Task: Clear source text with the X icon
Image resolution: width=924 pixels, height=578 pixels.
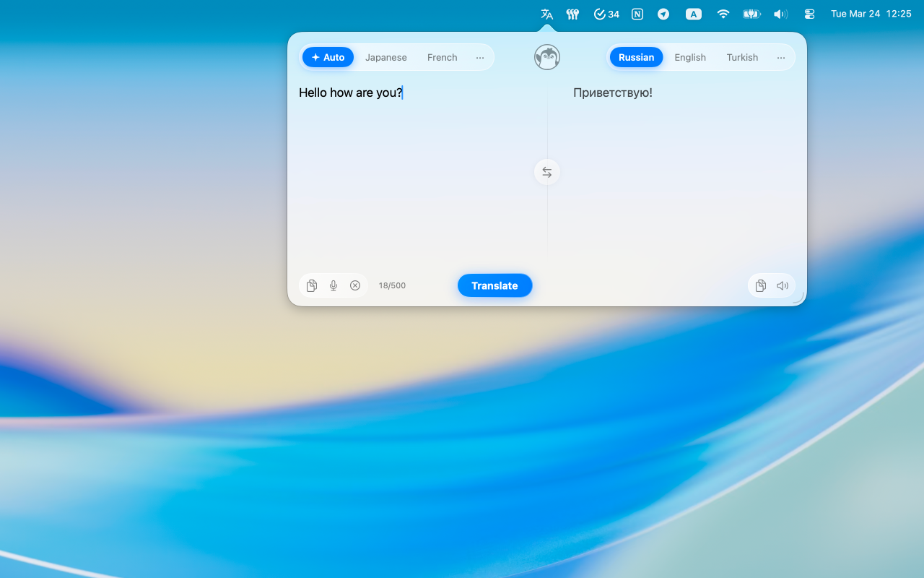Action: coord(355,285)
